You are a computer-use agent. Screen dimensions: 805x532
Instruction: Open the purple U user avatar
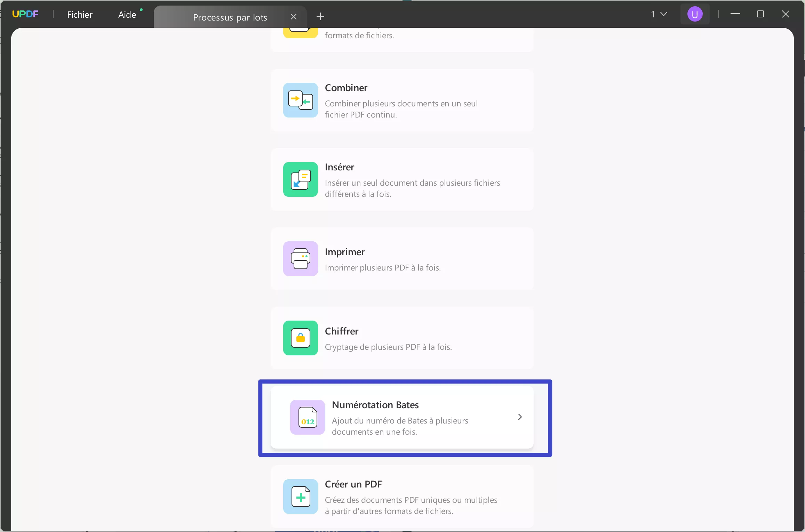[695, 14]
